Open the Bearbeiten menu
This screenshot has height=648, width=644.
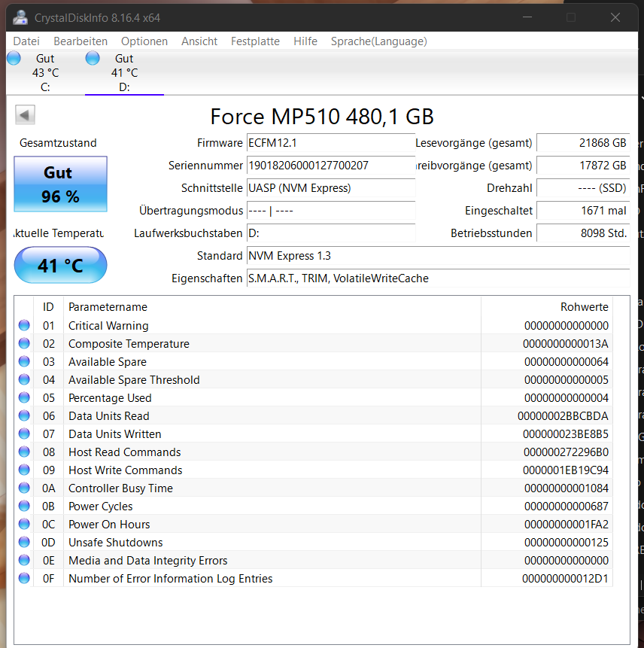(80, 41)
